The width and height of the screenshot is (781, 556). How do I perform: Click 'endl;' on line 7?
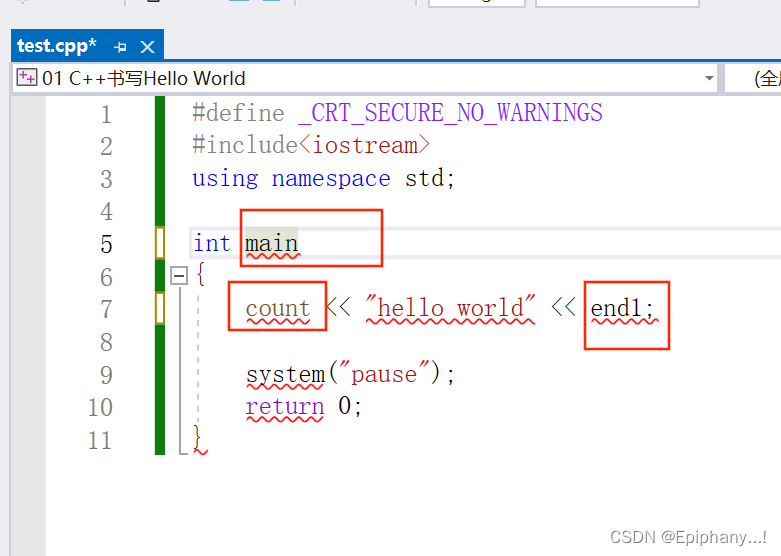(622, 308)
